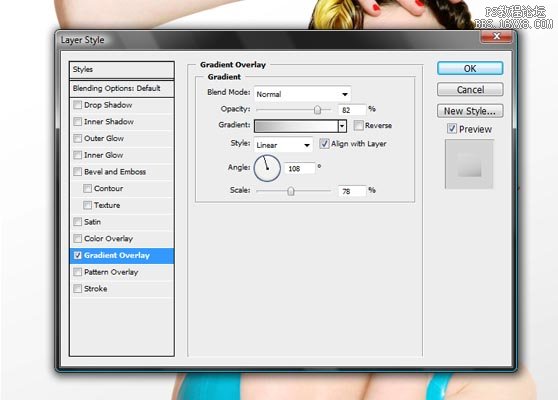Click the gradient color bar
The image size is (558, 400).
(296, 126)
